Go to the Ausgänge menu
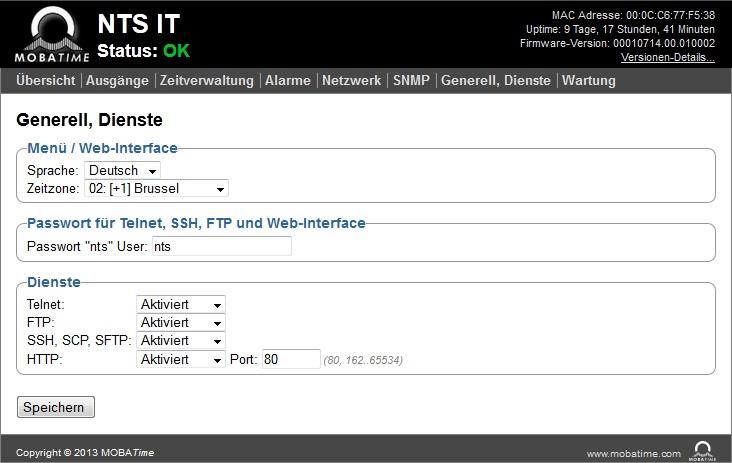Image resolution: width=732 pixels, height=463 pixels. point(117,80)
